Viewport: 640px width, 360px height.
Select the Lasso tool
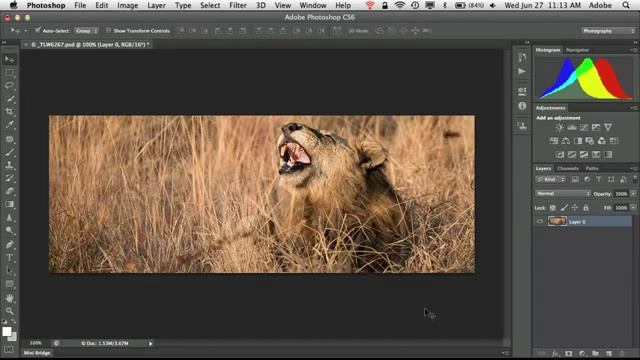(9, 86)
